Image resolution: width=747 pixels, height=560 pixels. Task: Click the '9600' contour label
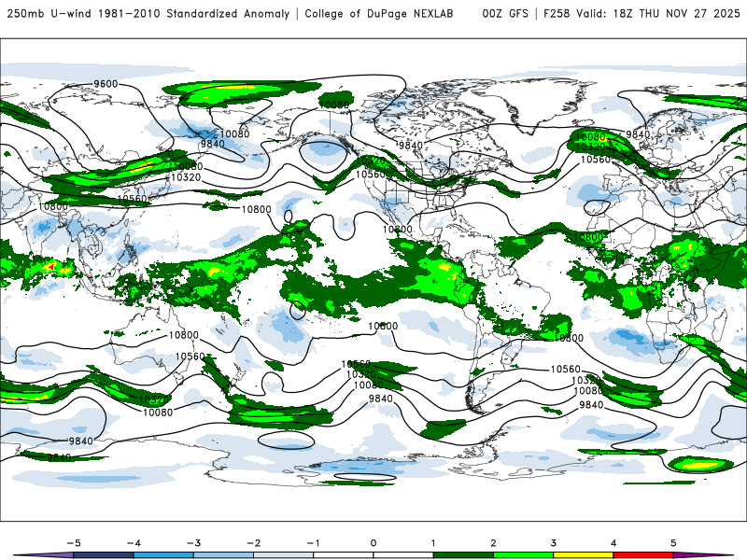[106, 84]
